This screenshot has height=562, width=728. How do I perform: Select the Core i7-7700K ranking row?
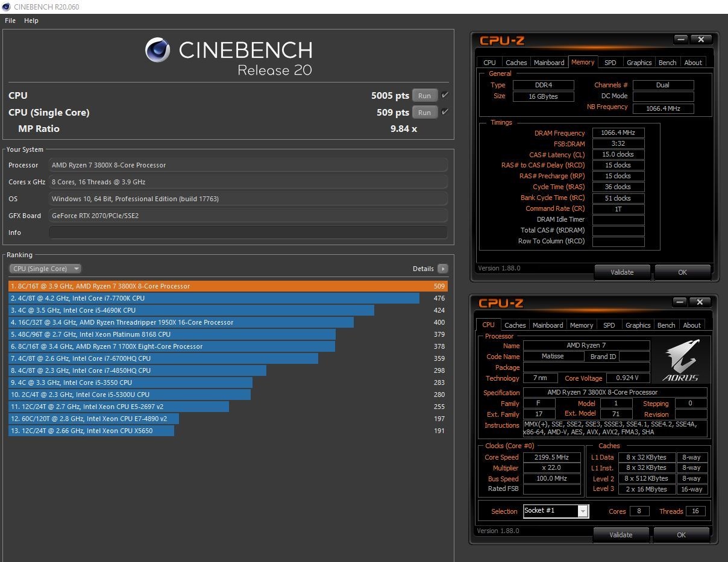(228, 298)
